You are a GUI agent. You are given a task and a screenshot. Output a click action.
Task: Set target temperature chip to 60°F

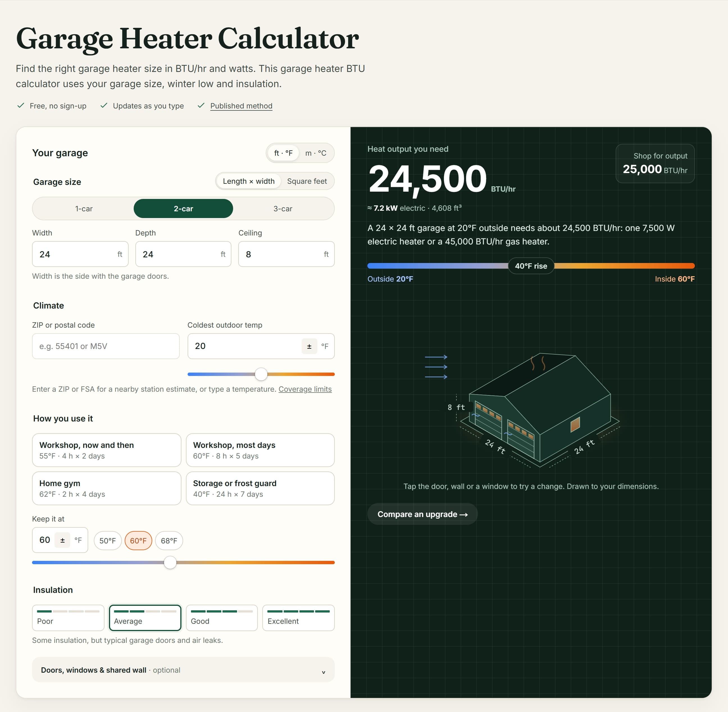tap(138, 541)
